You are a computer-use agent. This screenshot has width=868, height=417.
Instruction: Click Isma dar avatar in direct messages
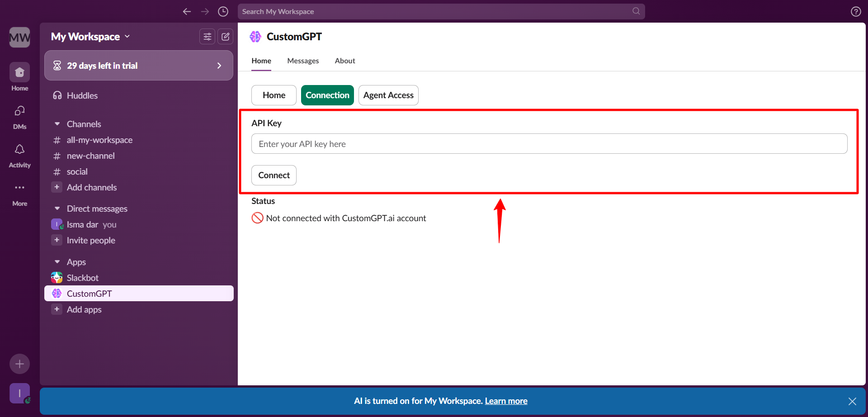57,224
